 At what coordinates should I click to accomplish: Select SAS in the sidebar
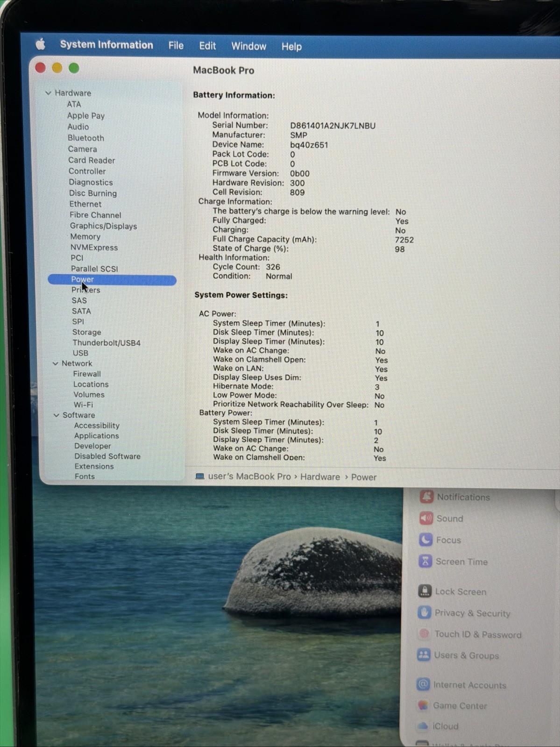pos(79,300)
